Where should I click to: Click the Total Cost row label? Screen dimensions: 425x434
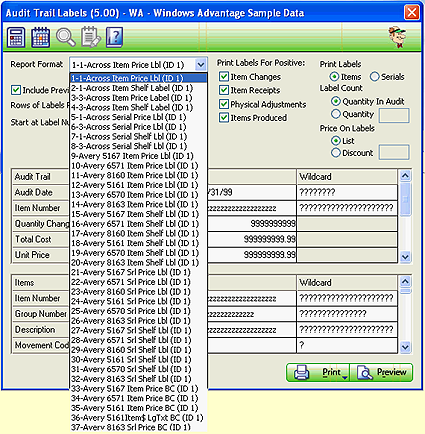coord(33,239)
